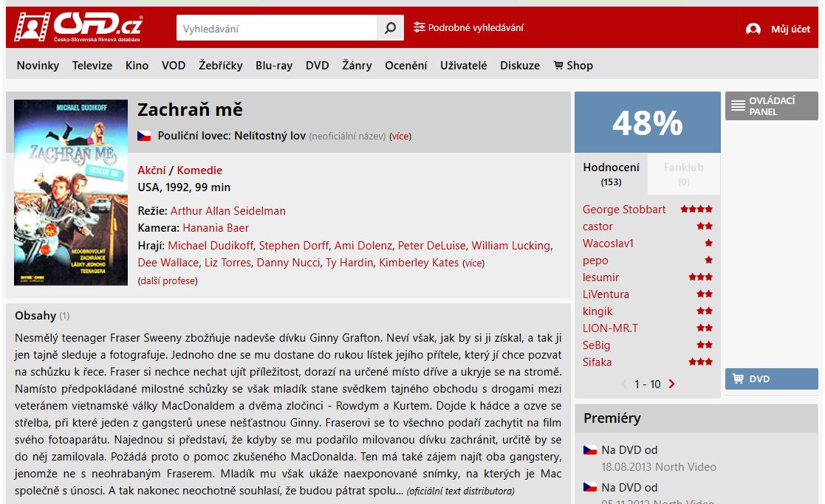Screen dimensions: 825x504
Task: Click the ČSFD.cz logo
Action: [x=78, y=27]
